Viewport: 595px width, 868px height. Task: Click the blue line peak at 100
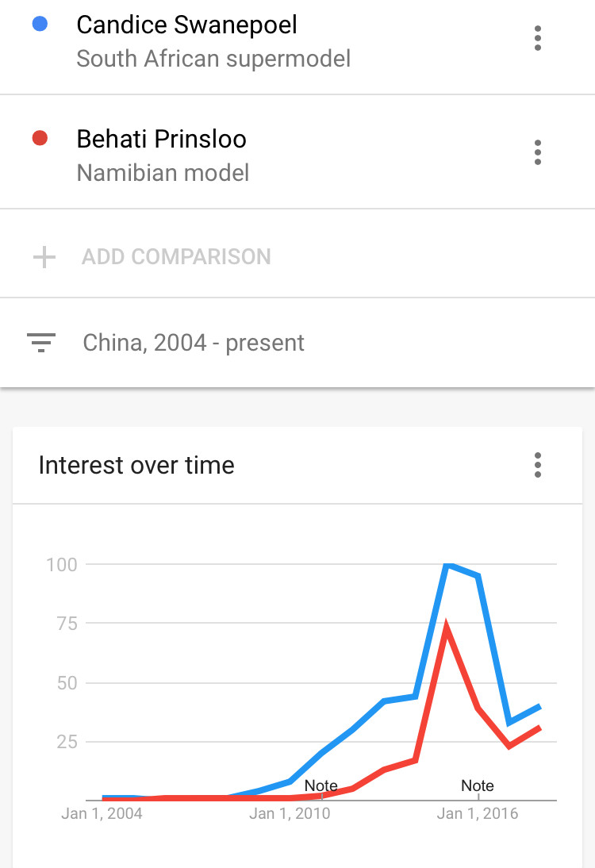click(447, 564)
